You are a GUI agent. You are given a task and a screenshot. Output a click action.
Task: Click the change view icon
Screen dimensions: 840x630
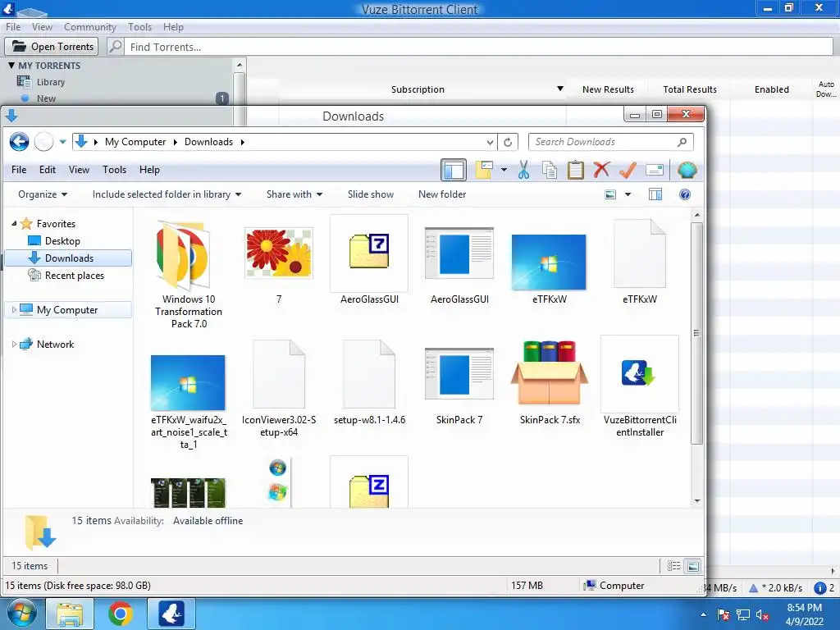pos(610,194)
